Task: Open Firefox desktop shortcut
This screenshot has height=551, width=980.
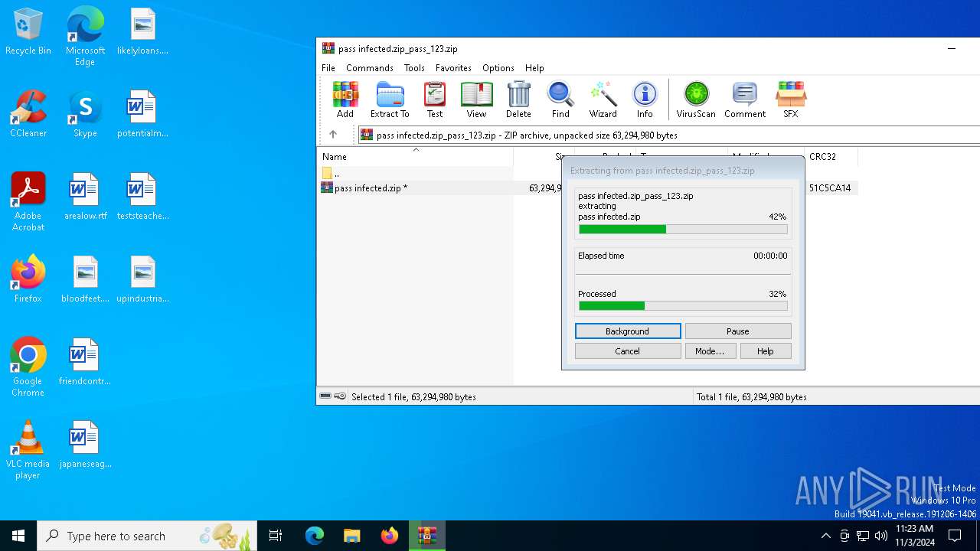Action: click(28, 279)
